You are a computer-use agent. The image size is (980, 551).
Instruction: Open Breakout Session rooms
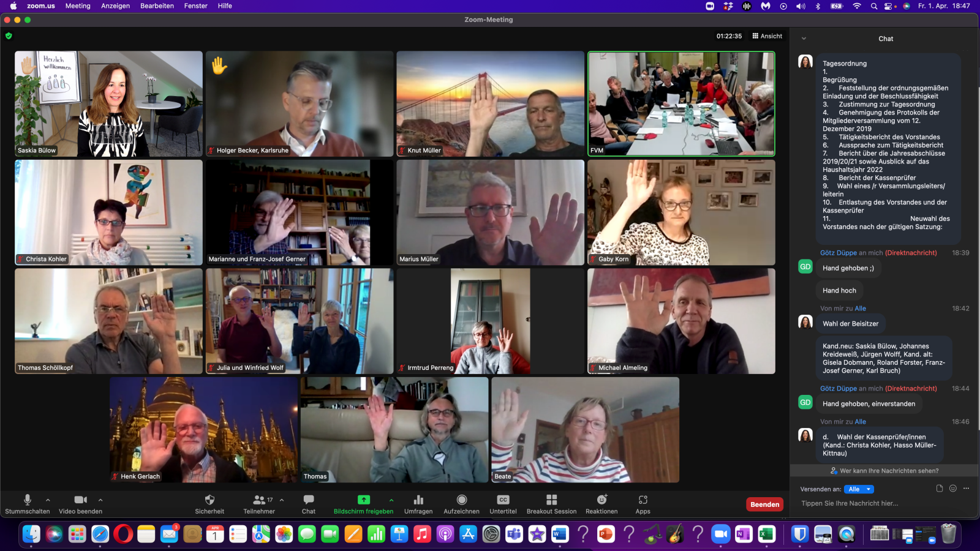[x=551, y=504]
